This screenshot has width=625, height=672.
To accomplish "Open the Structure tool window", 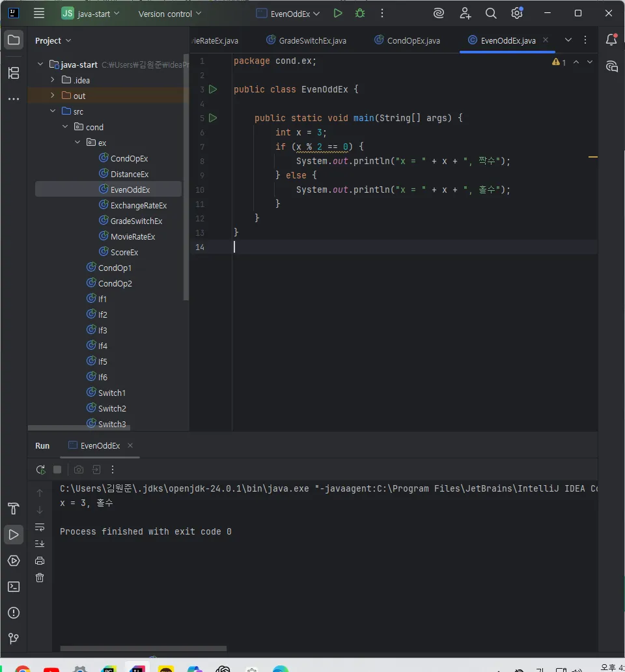I will 14,73.
